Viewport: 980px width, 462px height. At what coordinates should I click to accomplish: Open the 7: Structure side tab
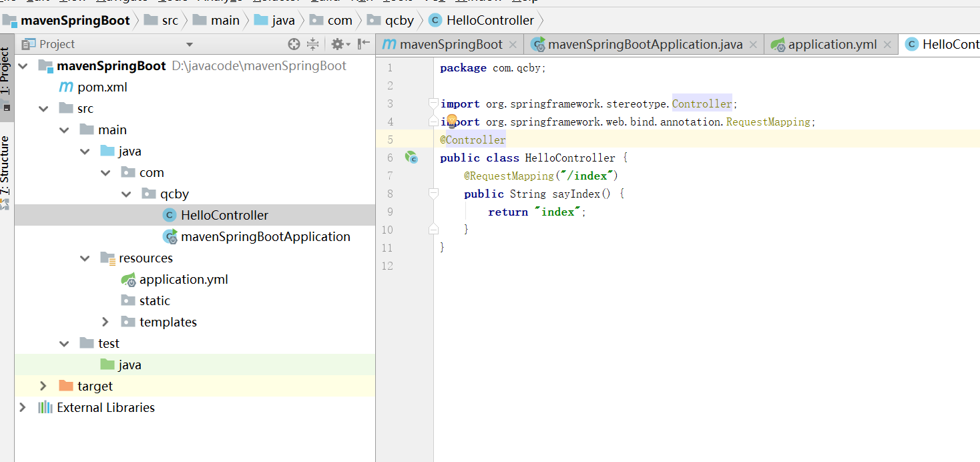tap(6, 172)
